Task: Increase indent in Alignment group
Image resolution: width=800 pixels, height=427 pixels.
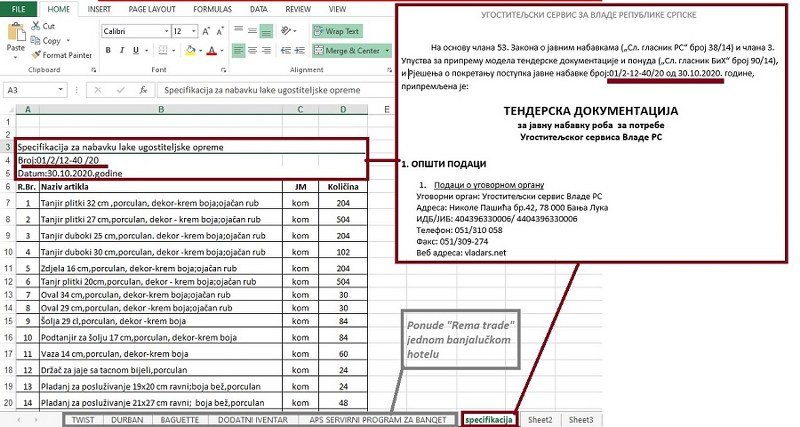Action: click(300, 51)
